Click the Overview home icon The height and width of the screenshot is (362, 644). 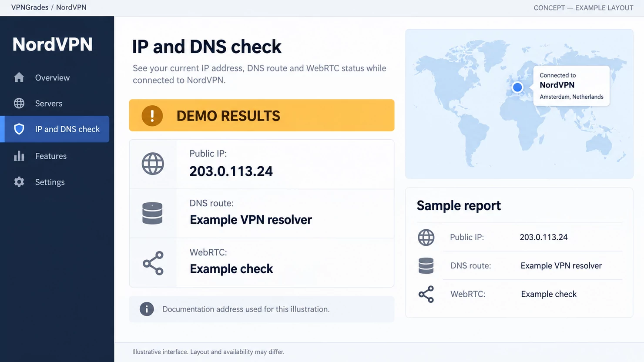point(19,77)
